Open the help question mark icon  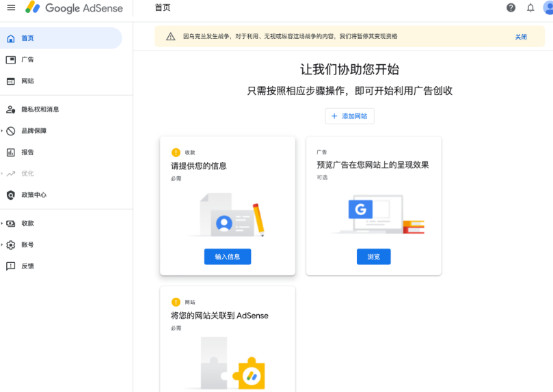[511, 8]
